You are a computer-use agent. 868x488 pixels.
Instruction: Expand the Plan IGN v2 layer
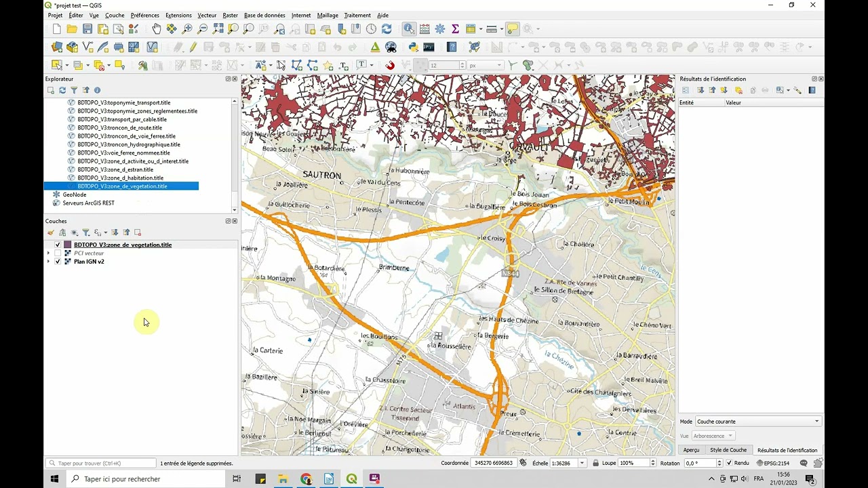tap(48, 262)
